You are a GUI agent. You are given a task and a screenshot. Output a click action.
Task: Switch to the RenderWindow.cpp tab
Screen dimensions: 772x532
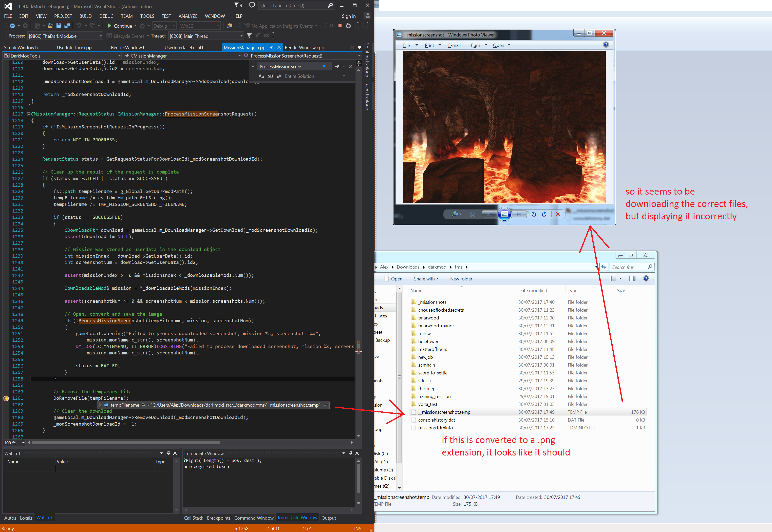tap(304, 47)
